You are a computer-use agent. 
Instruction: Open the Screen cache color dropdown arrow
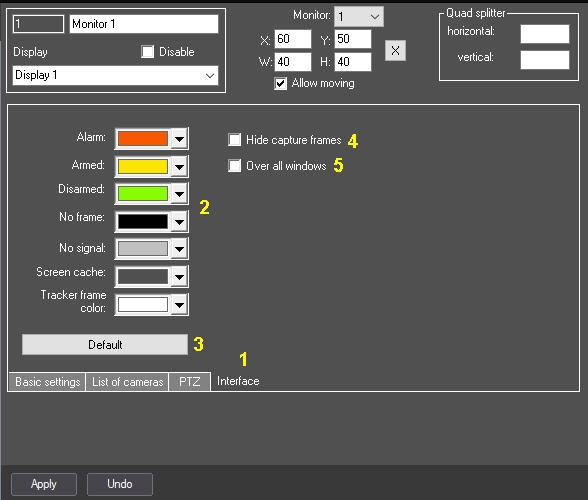(179, 277)
